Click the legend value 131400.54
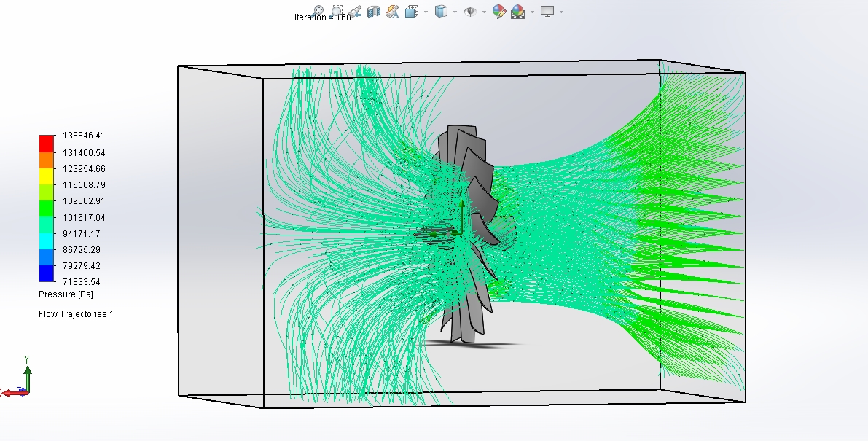Screen dimensions: 868x441 pyautogui.click(x=84, y=153)
